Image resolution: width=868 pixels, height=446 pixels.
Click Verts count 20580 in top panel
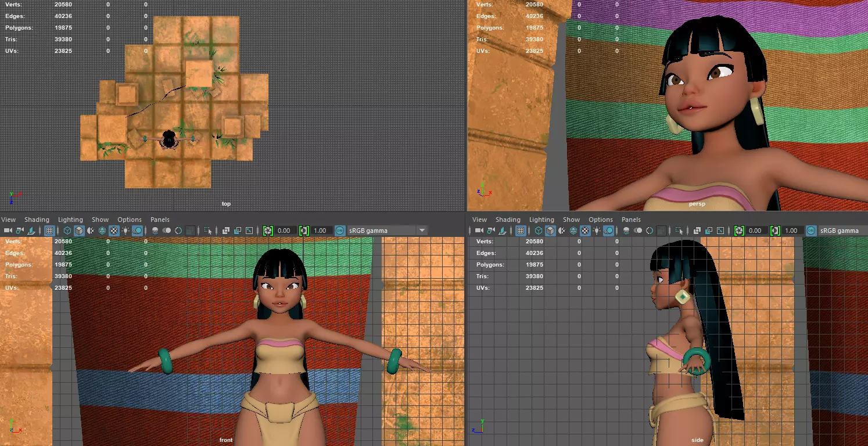(63, 5)
